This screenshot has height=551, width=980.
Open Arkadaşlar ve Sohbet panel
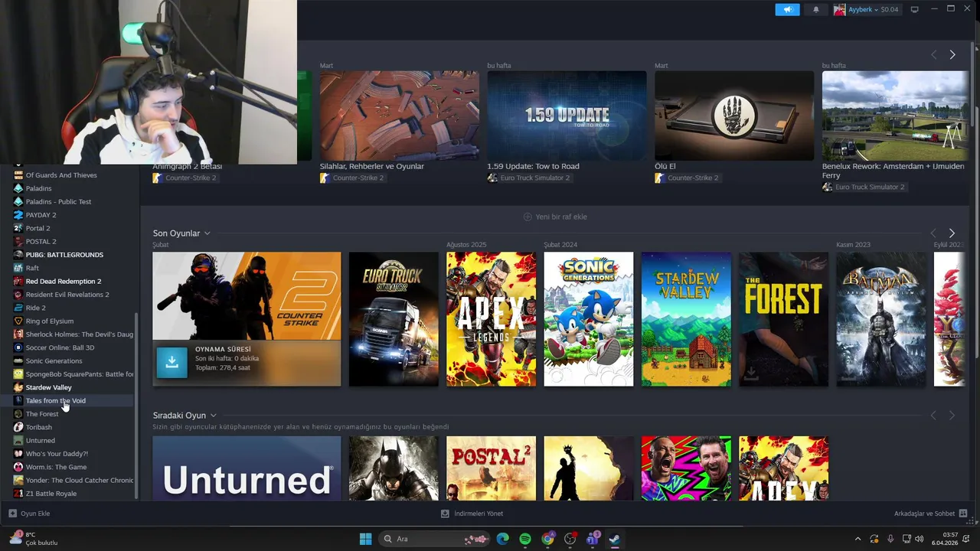[924, 514]
